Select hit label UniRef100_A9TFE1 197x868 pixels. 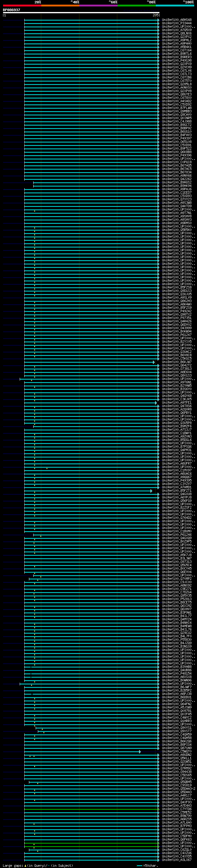[177, 403]
